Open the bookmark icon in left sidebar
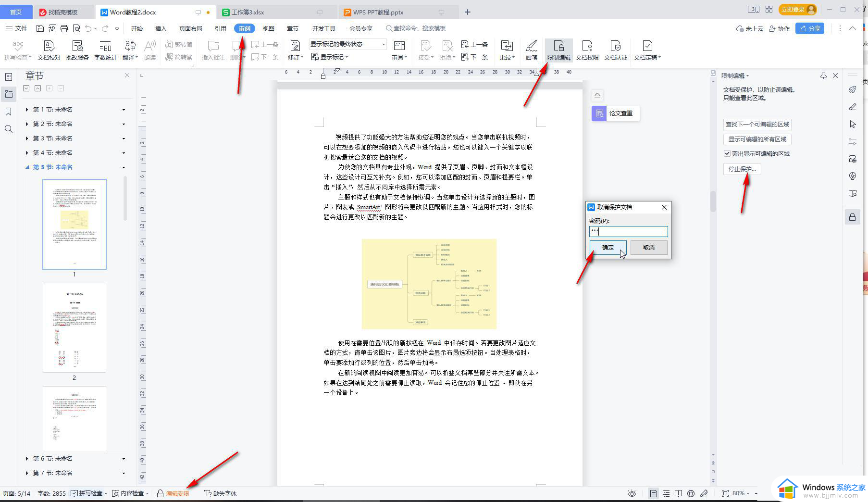Image resolution: width=868 pixels, height=502 pixels. (9, 112)
